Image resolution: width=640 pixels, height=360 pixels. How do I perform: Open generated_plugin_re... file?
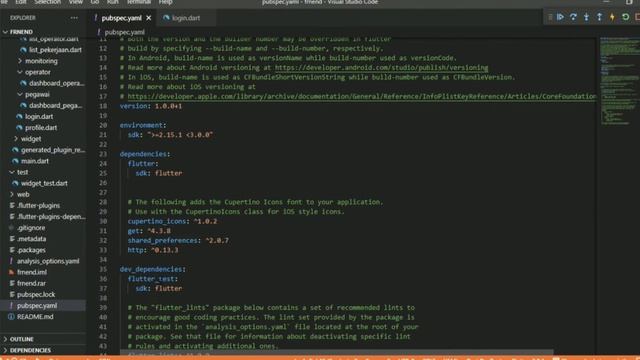click(53, 150)
